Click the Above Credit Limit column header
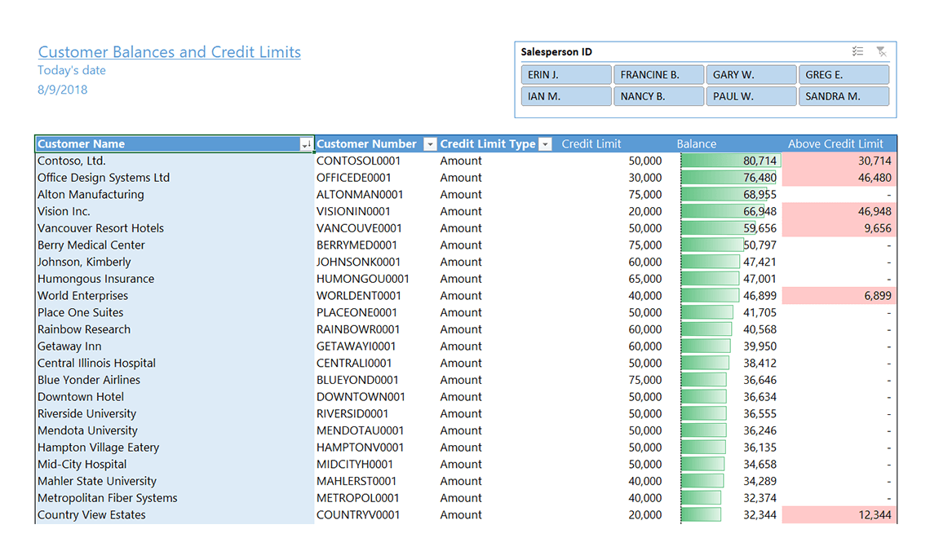Image resolution: width=930 pixels, height=560 pixels. click(835, 144)
